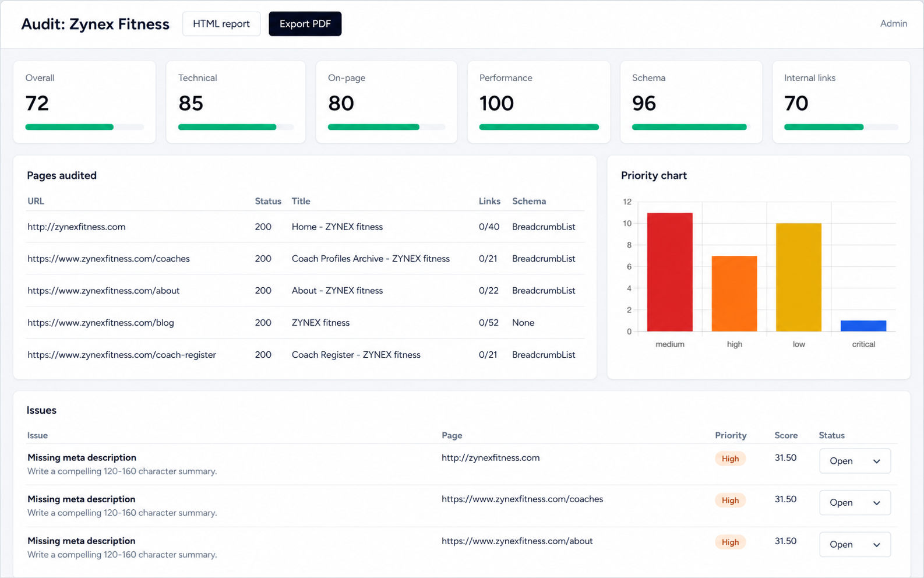Click the 0/22 links value
924x578 pixels.
click(489, 291)
